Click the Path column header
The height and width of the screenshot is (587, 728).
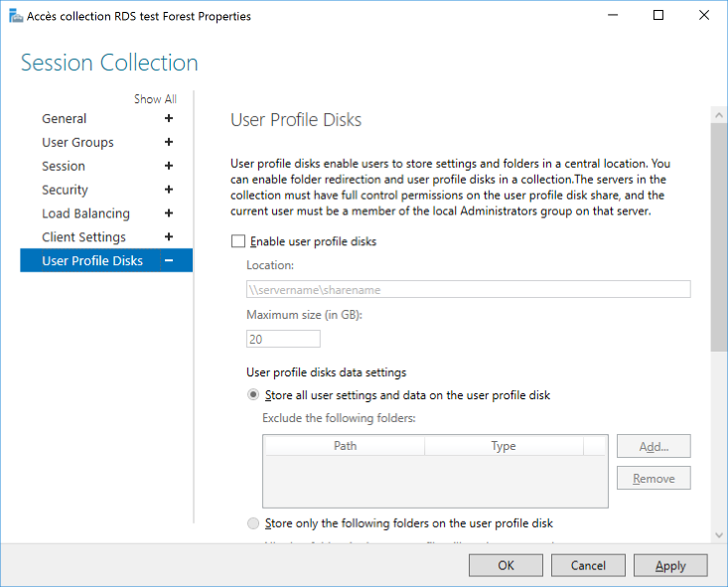(345, 446)
